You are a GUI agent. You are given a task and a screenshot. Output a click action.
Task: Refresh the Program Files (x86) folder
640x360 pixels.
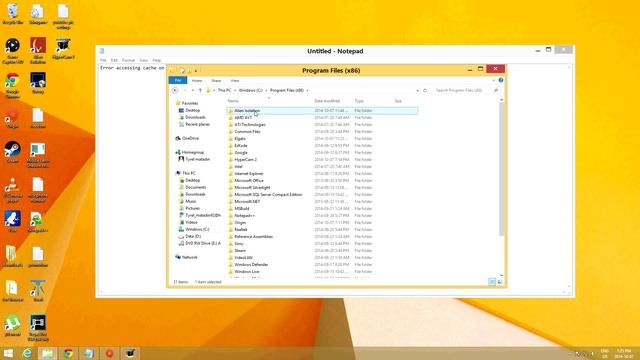[x=425, y=90]
